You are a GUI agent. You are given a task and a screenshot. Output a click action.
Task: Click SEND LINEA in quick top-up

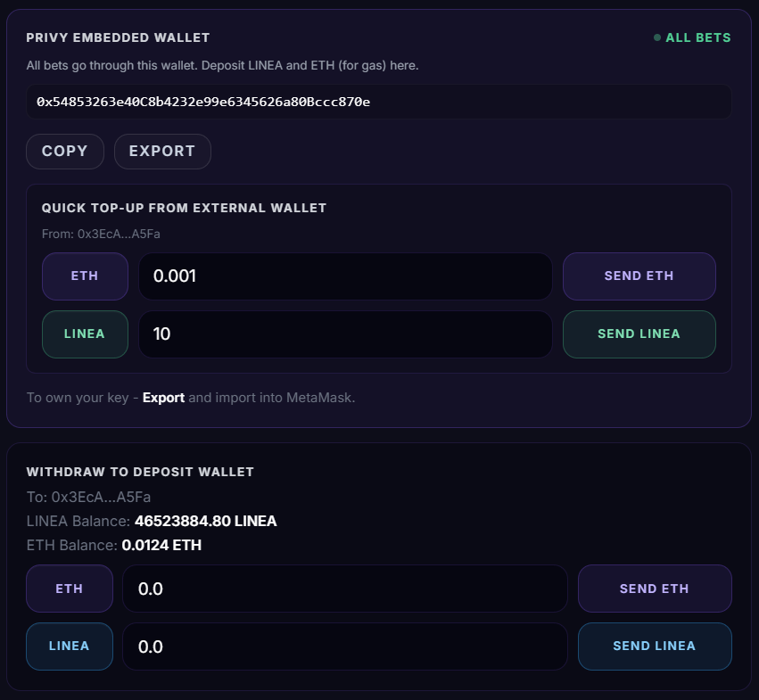pyautogui.click(x=639, y=334)
